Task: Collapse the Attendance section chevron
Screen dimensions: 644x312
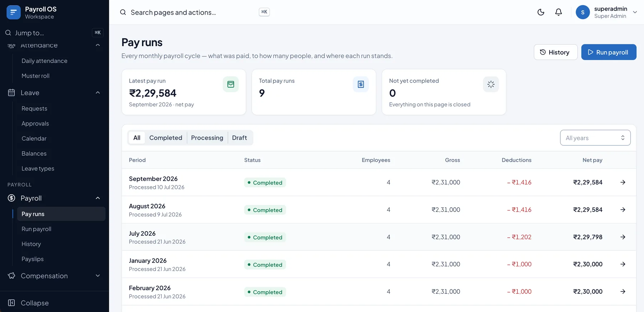Action: (x=98, y=45)
